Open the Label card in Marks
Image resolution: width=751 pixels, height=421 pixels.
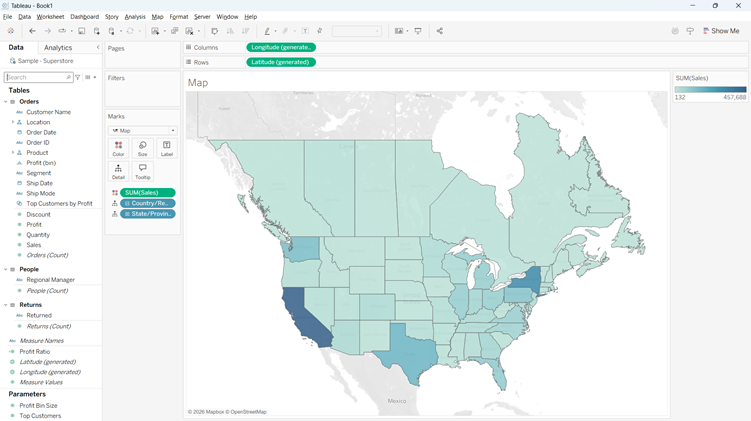167,148
